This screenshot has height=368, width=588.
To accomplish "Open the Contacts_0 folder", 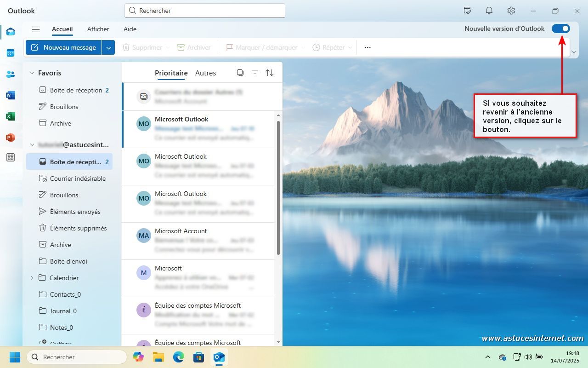I will pyautogui.click(x=70, y=294).
